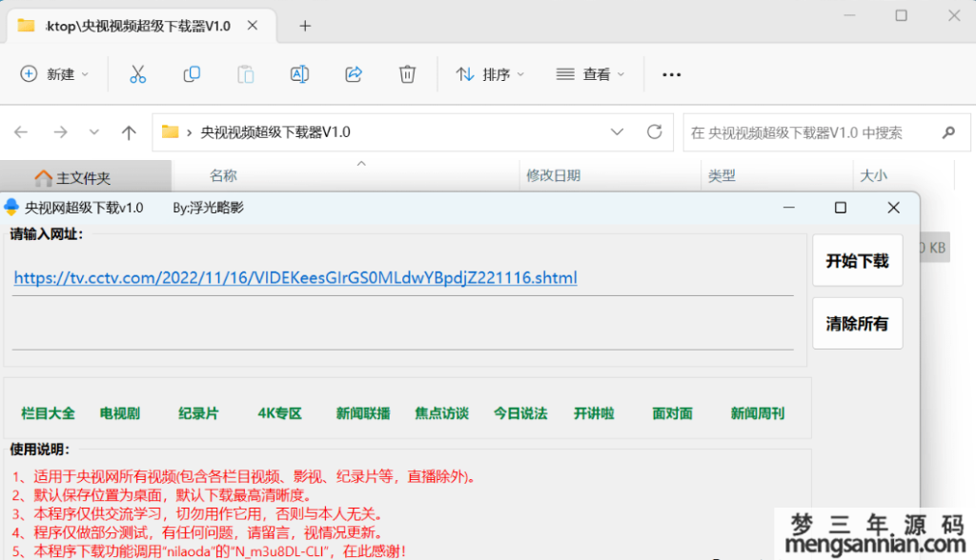Add a new Explorer tab
The image size is (976, 560).
pyautogui.click(x=305, y=26)
